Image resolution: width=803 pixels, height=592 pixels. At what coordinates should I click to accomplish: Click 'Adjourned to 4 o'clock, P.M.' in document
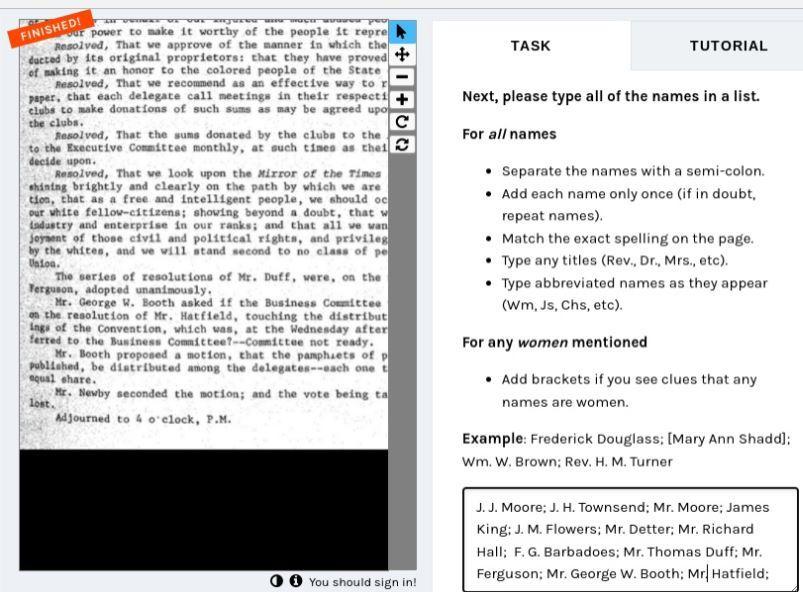tap(143, 418)
